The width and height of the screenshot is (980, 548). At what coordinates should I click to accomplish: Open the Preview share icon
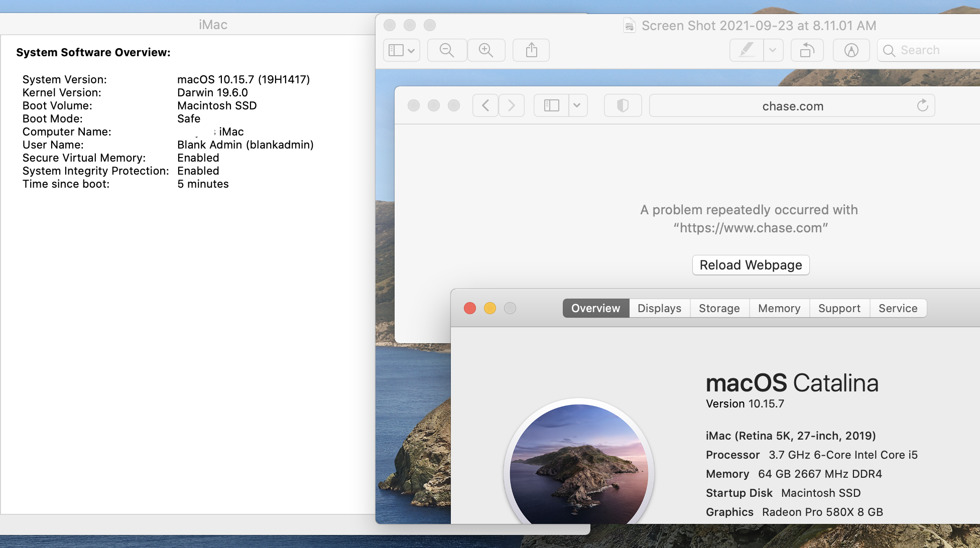(x=531, y=50)
